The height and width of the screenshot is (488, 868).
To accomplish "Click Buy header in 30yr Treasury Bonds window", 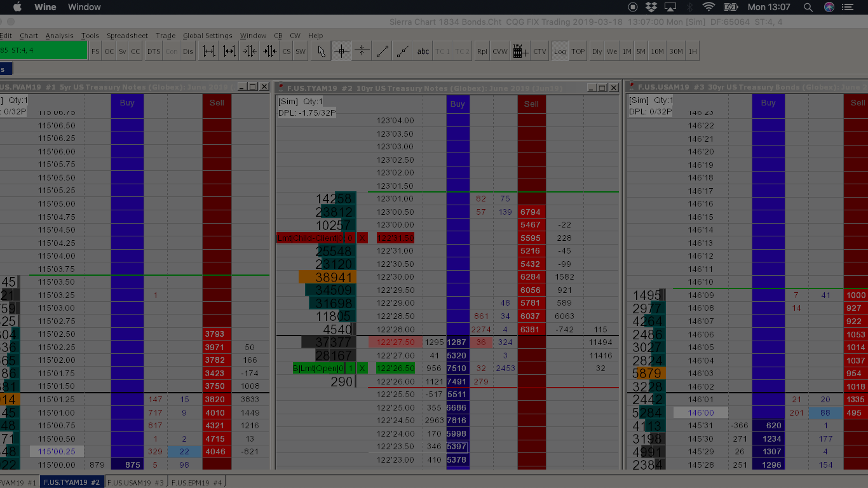I will [x=768, y=102].
